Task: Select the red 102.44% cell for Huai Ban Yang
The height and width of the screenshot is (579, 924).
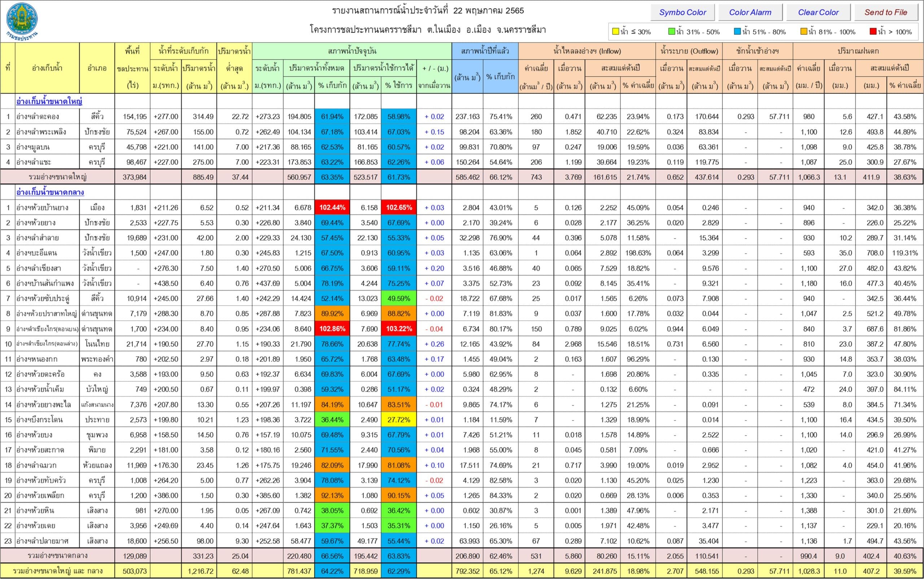Action: point(332,208)
